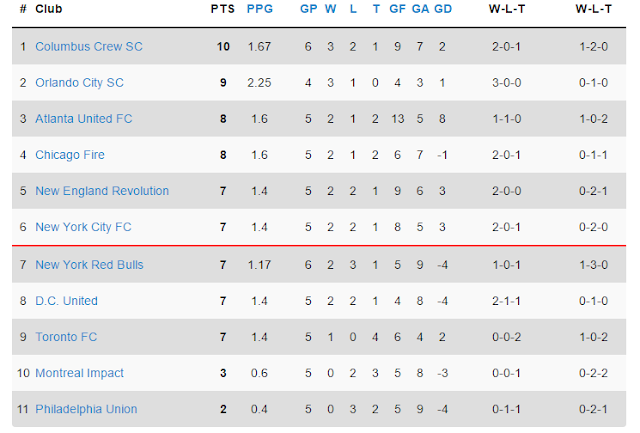Open the Philadelphia Union club link
The image size is (640, 433).
pyautogui.click(x=86, y=409)
